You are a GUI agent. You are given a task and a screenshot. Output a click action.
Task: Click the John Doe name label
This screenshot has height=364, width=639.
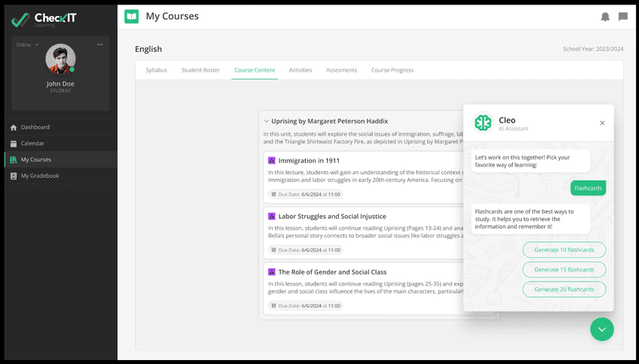(60, 83)
